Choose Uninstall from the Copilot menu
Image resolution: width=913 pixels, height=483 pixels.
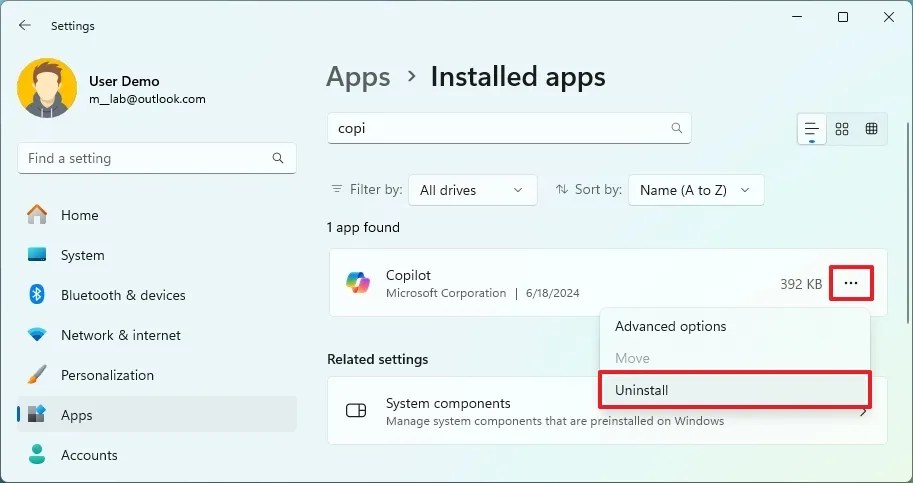[735, 390]
